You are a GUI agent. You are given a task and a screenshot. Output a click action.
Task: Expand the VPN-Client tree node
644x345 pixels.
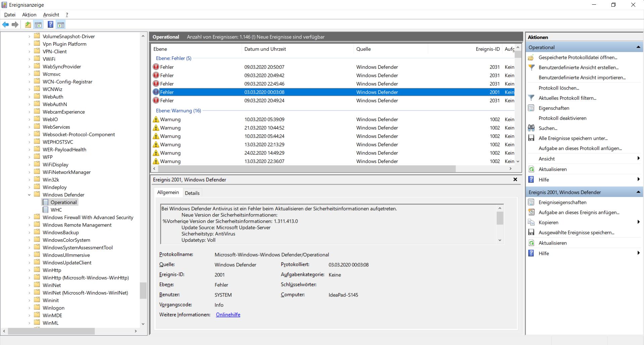(29, 52)
